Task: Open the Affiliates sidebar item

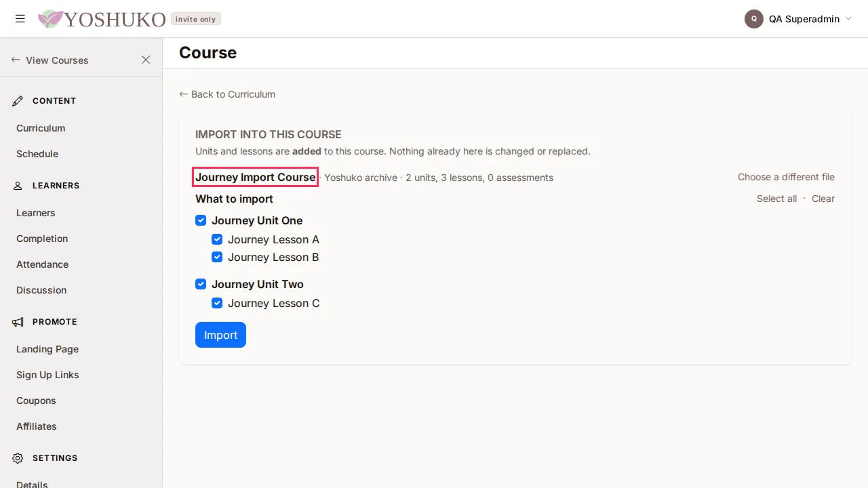Action: click(x=37, y=426)
